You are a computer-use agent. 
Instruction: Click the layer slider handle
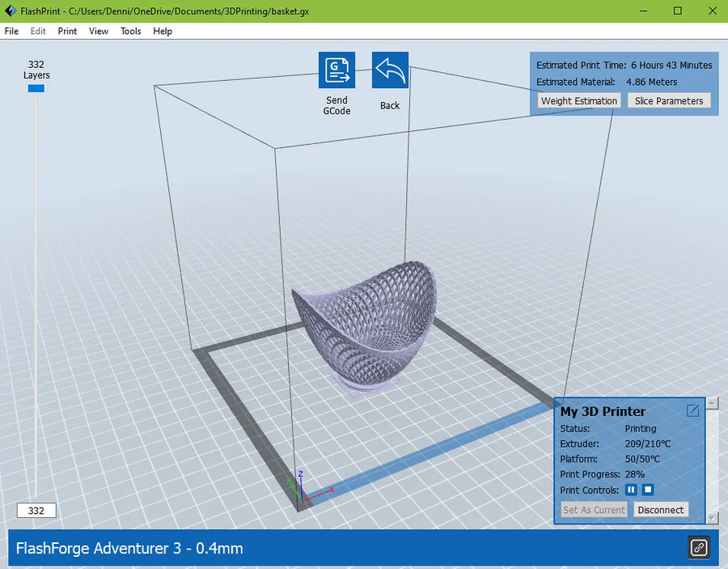[36, 88]
